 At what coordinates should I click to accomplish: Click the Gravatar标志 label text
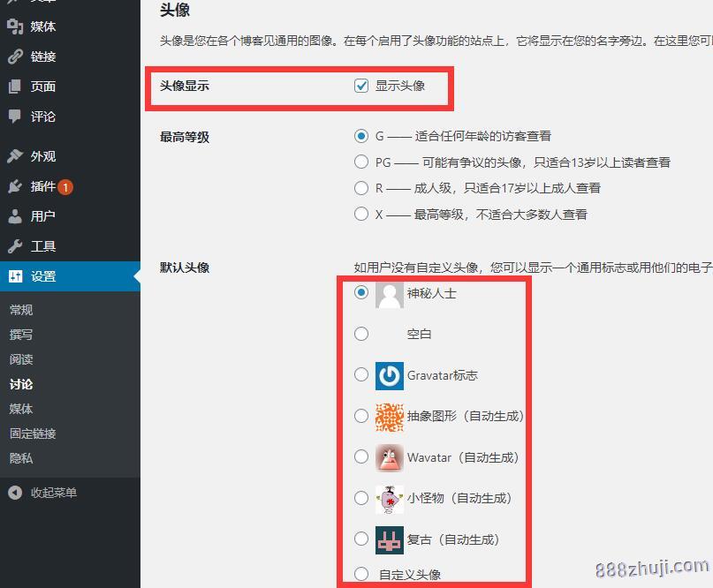pyautogui.click(x=443, y=375)
